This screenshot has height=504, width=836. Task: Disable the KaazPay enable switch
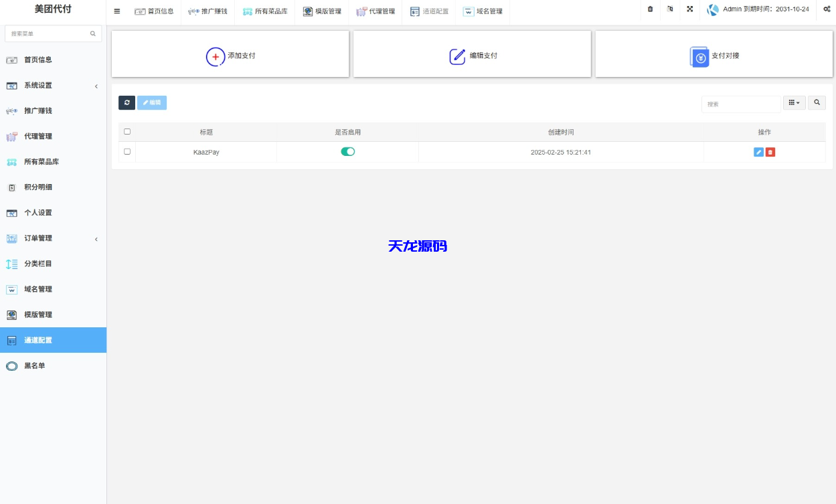(x=347, y=151)
